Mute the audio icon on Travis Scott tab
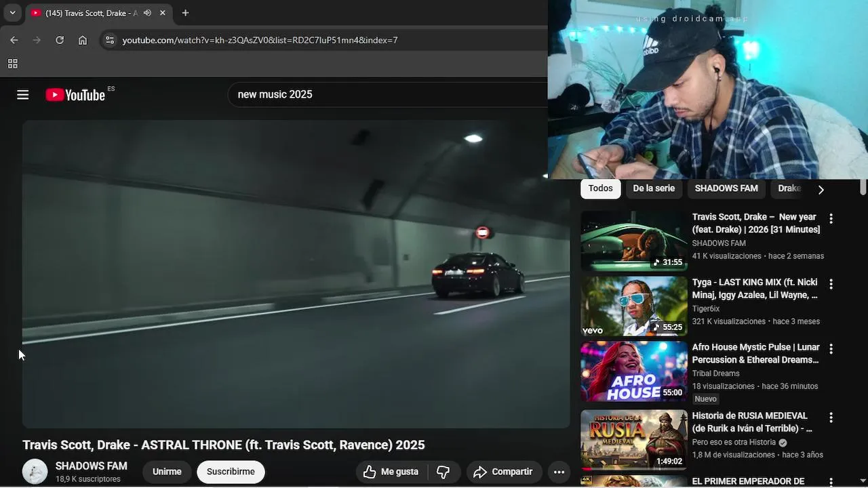The width and height of the screenshot is (868, 488). [147, 13]
